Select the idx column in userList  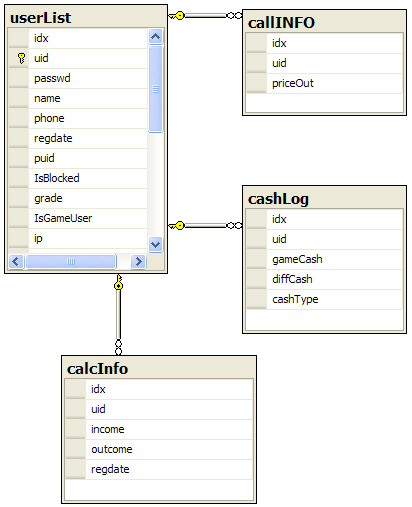(x=78, y=38)
